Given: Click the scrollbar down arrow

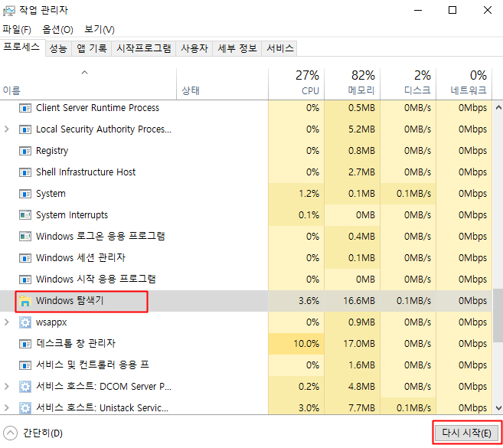Looking at the screenshot, I should point(498,408).
